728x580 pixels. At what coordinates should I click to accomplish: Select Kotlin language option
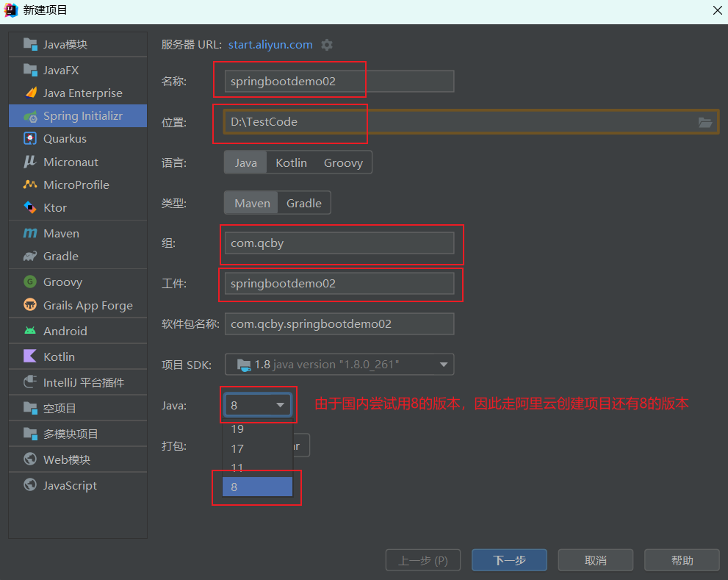(x=291, y=162)
